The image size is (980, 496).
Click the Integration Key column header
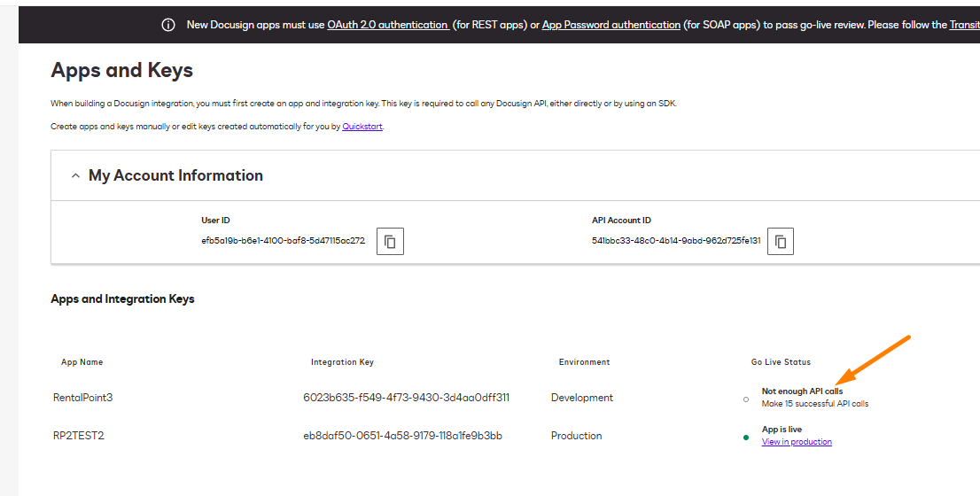(342, 361)
